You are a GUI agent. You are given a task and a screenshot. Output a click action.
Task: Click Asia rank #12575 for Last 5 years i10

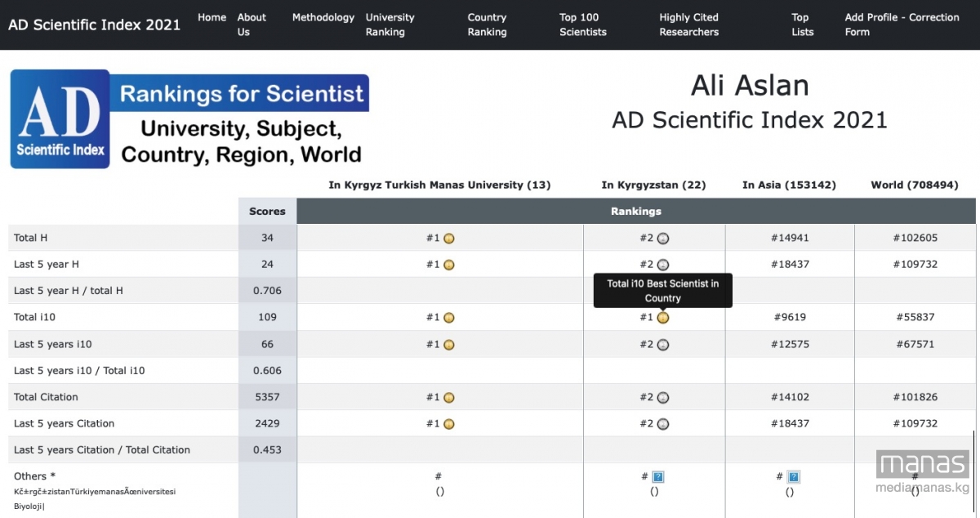click(x=790, y=345)
